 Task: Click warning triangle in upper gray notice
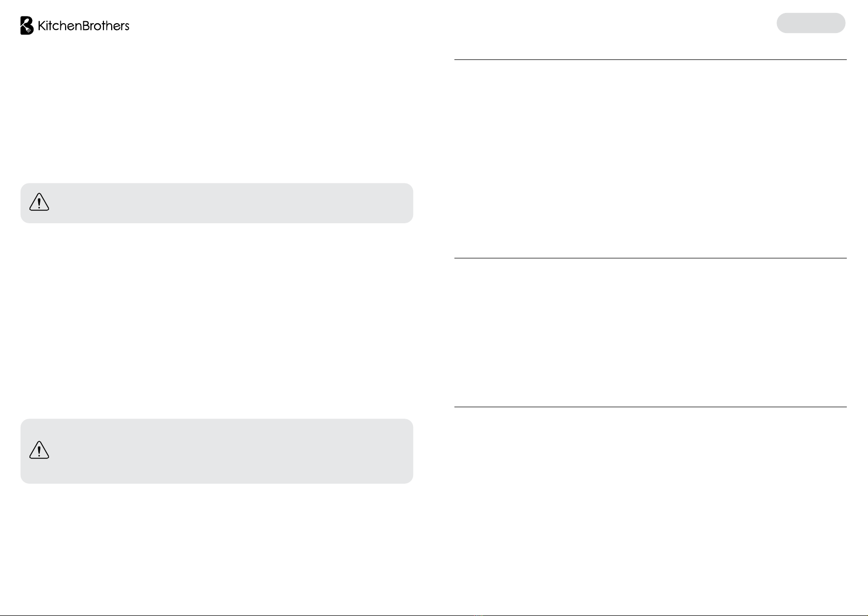point(39,202)
